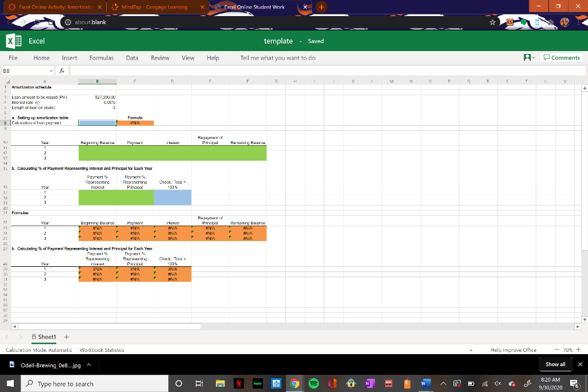588x392 pixels.
Task: Open the Help Improve Office dropdown arrow
Action: (471, 350)
